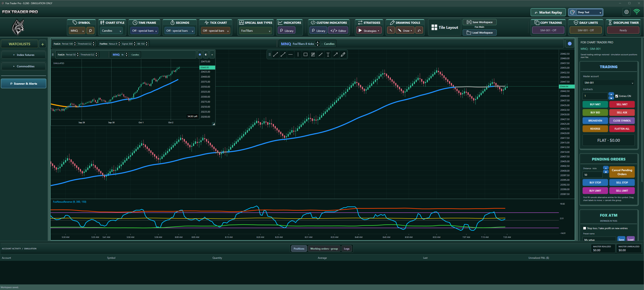The height and width of the screenshot is (290, 644).
Task: Toggle Copy Trading SIM-001 Off button
Action: (548, 30)
